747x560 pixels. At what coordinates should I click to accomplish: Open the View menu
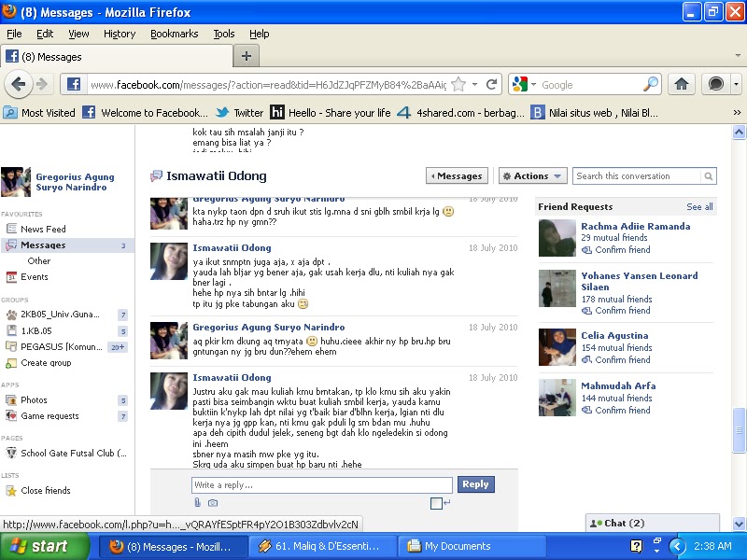tap(78, 34)
